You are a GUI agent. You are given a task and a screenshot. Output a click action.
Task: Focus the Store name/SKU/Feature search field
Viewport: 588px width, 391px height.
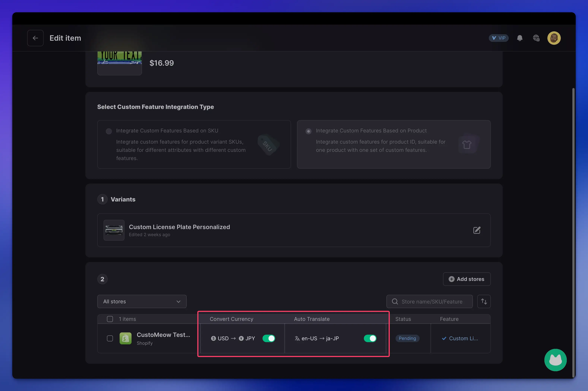432,301
